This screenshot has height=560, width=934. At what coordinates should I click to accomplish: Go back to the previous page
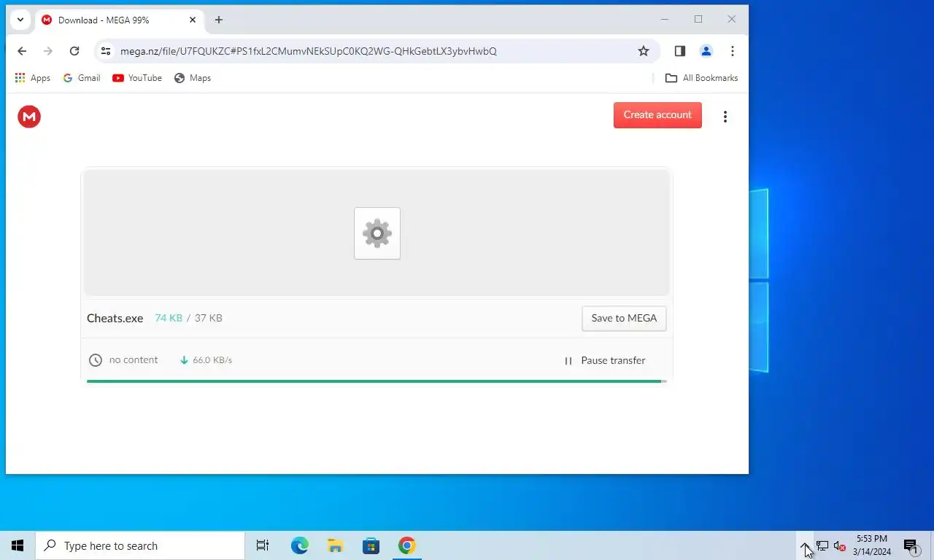[22, 51]
